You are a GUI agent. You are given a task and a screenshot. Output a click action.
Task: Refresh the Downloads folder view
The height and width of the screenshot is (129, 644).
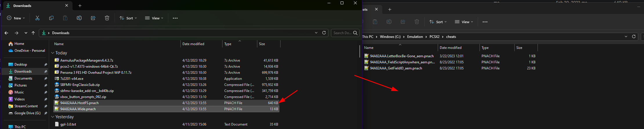tap(324, 33)
